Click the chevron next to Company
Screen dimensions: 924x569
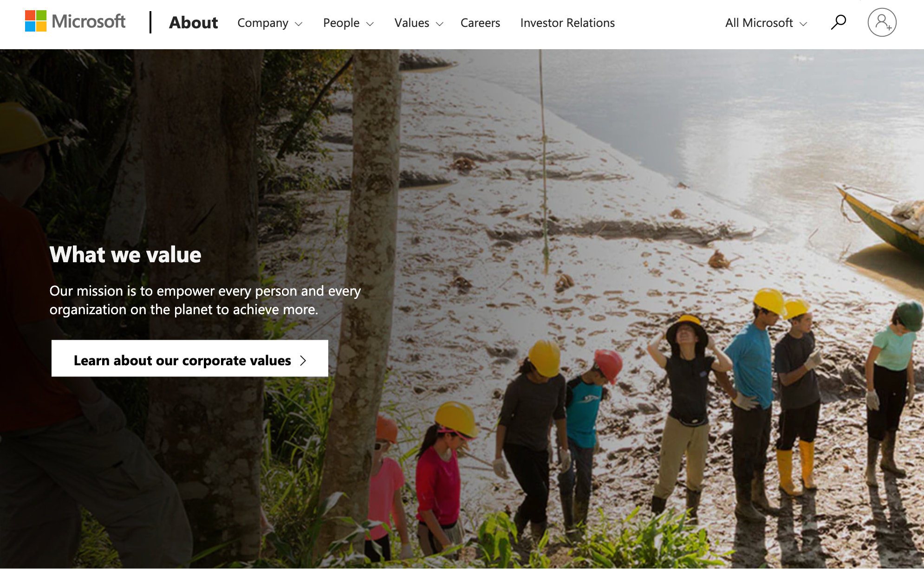299,24
